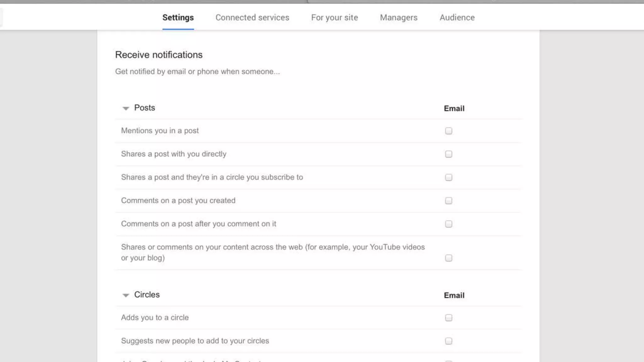This screenshot has width=644, height=362.
Task: Tick email for circle-subscribed post shares
Action: (x=449, y=177)
